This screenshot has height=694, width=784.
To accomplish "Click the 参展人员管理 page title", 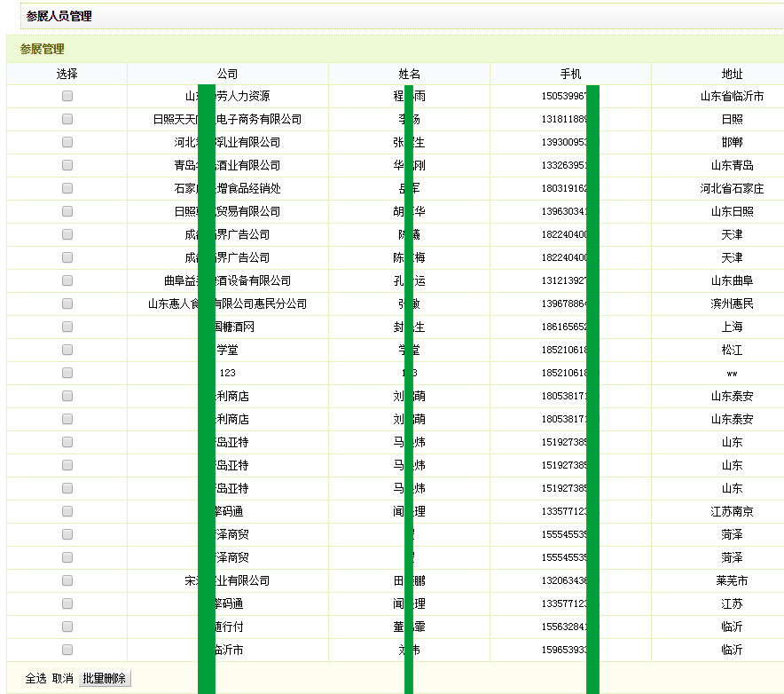I will pos(59,16).
